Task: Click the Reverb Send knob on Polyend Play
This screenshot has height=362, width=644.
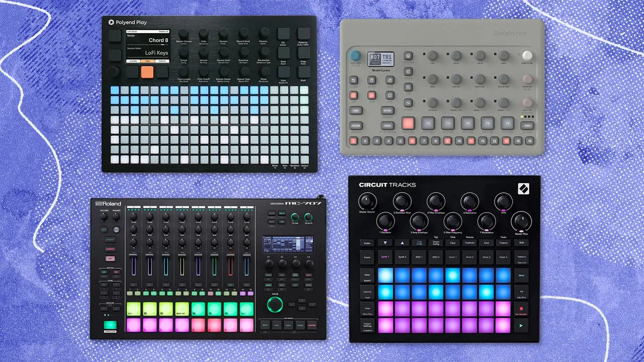Action: tap(244, 33)
